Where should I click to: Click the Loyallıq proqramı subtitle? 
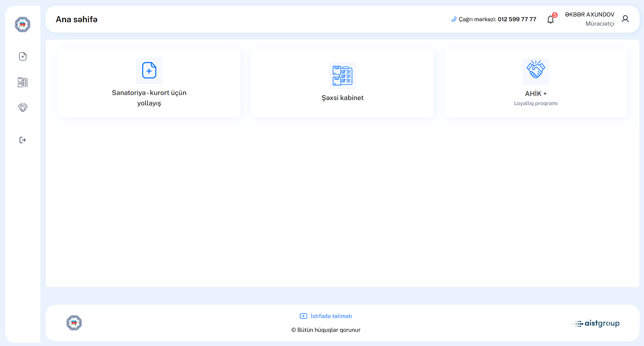[x=536, y=103]
